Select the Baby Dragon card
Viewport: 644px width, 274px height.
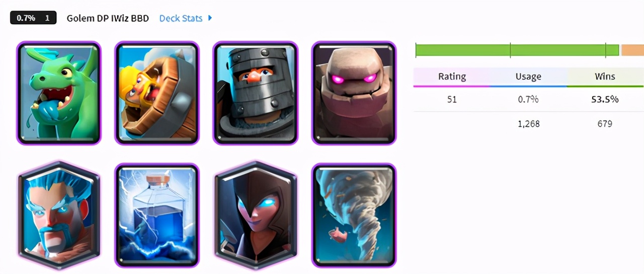(x=58, y=93)
